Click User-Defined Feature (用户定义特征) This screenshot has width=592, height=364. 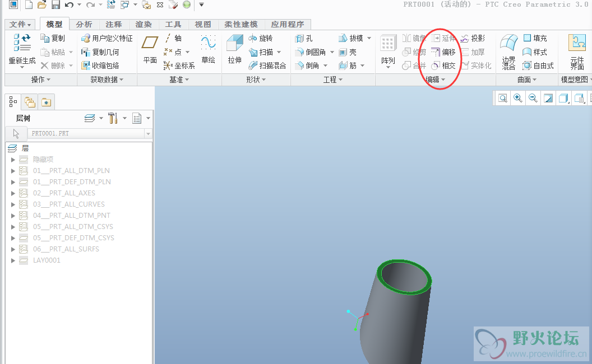pyautogui.click(x=107, y=38)
